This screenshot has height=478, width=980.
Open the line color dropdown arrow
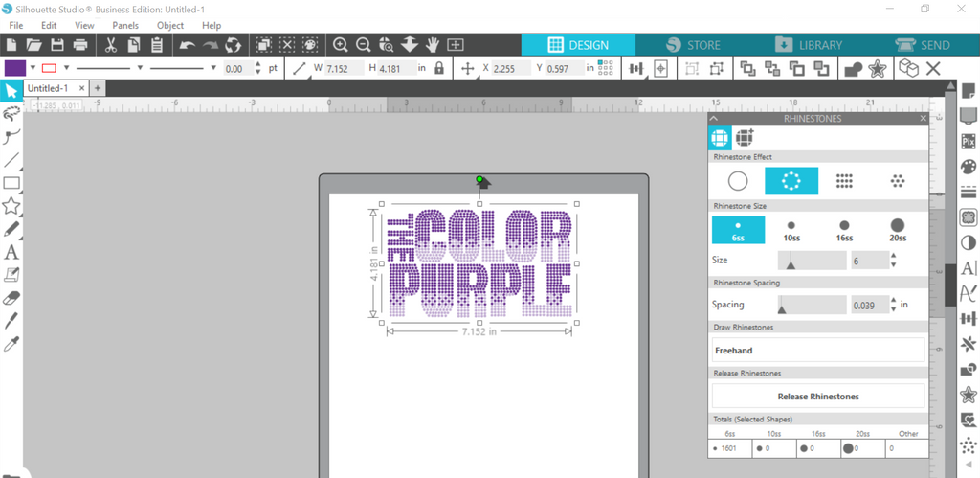[66, 68]
